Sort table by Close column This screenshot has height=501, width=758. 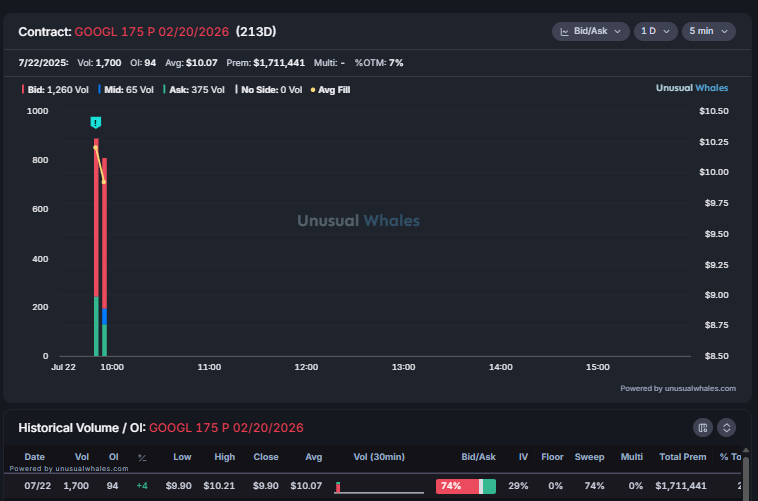click(266, 457)
